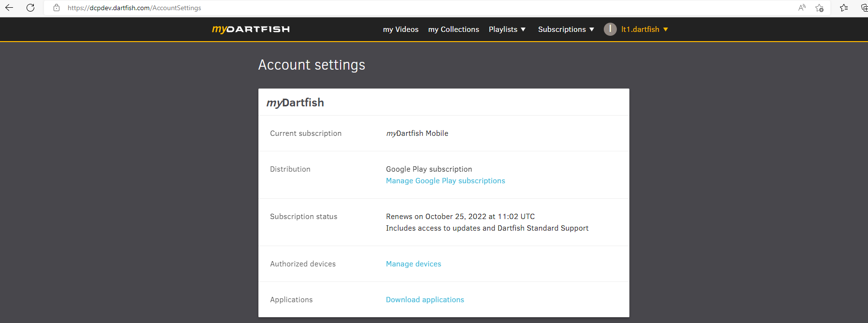Open the Download applications link
Viewport: 868px width, 323px height.
(425, 300)
